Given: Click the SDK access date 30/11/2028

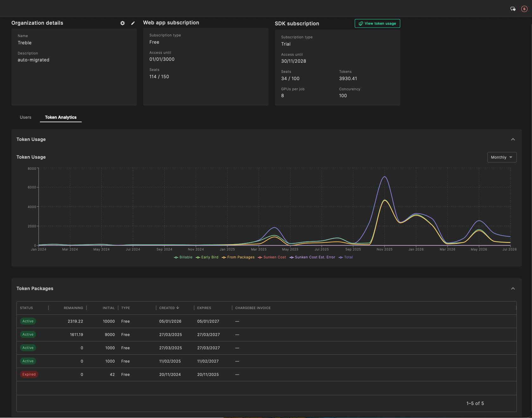Looking at the screenshot, I should pyautogui.click(x=294, y=61).
